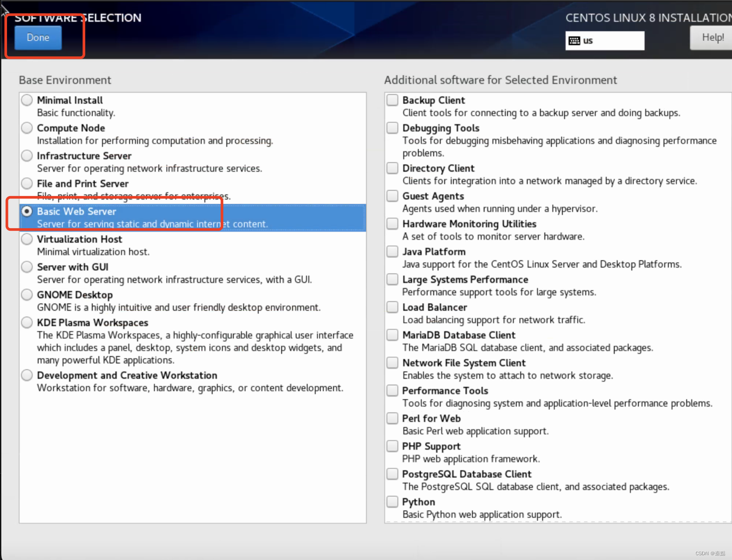Click the text 'Basic functionality.'
The height and width of the screenshot is (560, 732).
(76, 113)
